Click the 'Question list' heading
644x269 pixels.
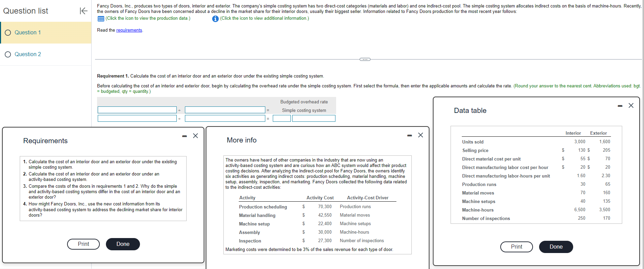point(26,11)
